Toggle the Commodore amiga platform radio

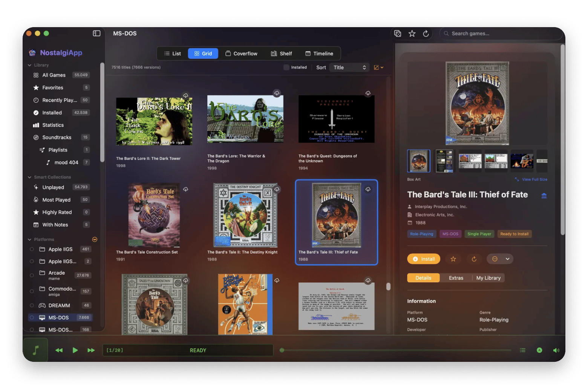tap(32, 291)
